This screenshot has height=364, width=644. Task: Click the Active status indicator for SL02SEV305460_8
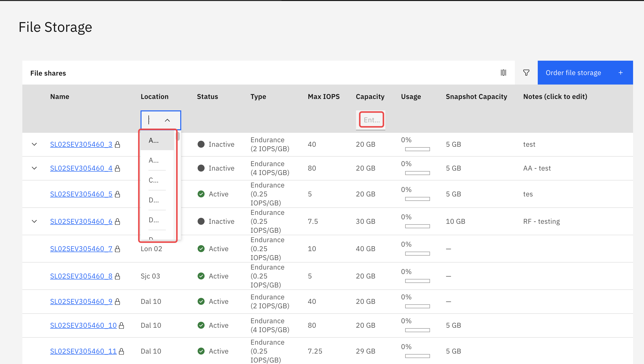(201, 276)
